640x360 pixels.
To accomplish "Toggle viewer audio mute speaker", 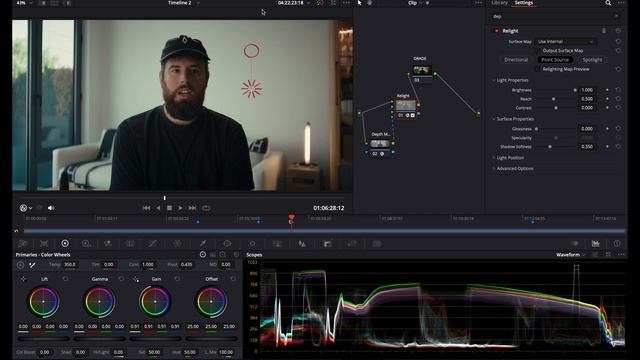I will [x=51, y=208].
